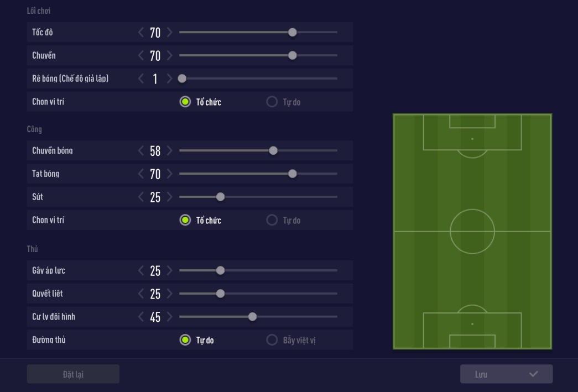Increase Quyết liệt value with right arrow
The height and width of the screenshot is (392, 578).
[169, 294]
